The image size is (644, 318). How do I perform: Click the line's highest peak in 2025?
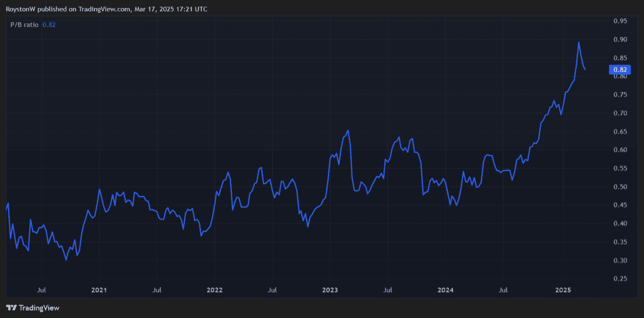578,42
